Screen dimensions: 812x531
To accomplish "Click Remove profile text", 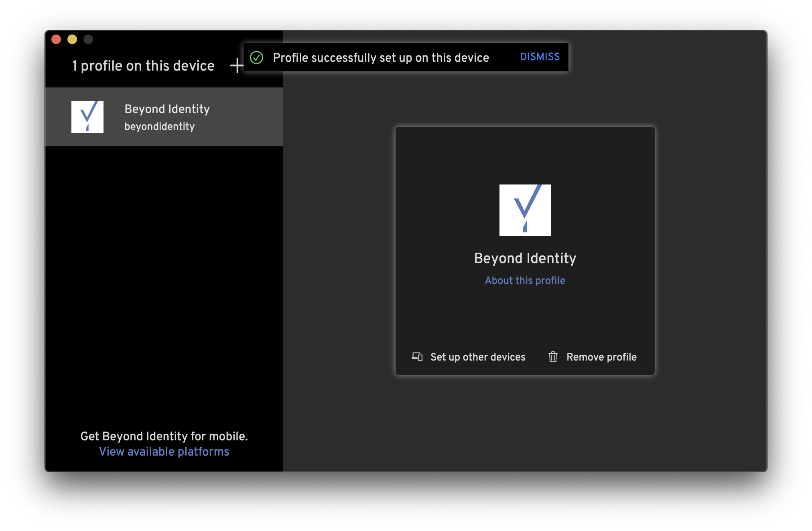I will click(601, 357).
